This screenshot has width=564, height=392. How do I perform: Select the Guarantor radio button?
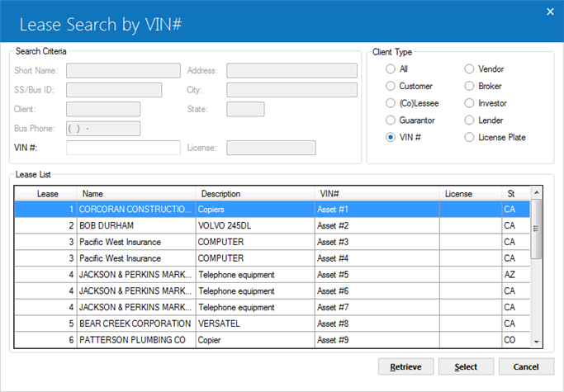coord(391,120)
